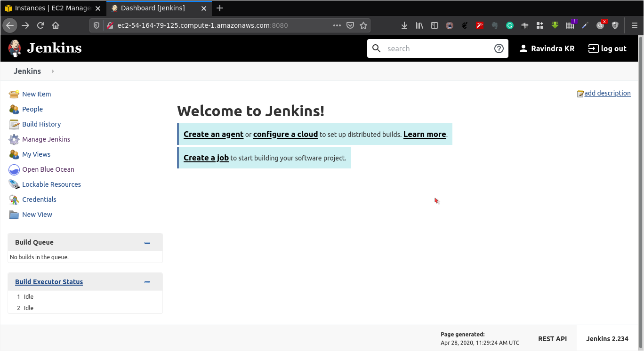Click the Open Blue Ocean icon
Screen dimensions: 644x351
click(x=14, y=169)
